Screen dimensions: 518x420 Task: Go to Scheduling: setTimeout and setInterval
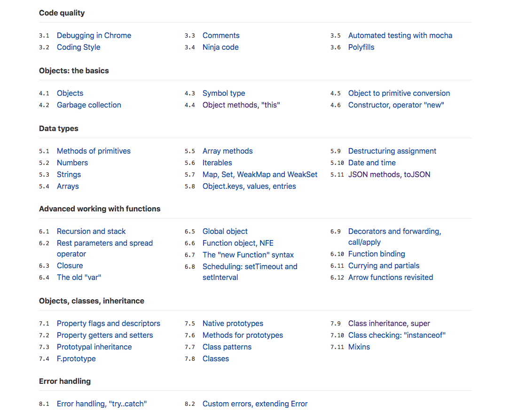point(250,272)
